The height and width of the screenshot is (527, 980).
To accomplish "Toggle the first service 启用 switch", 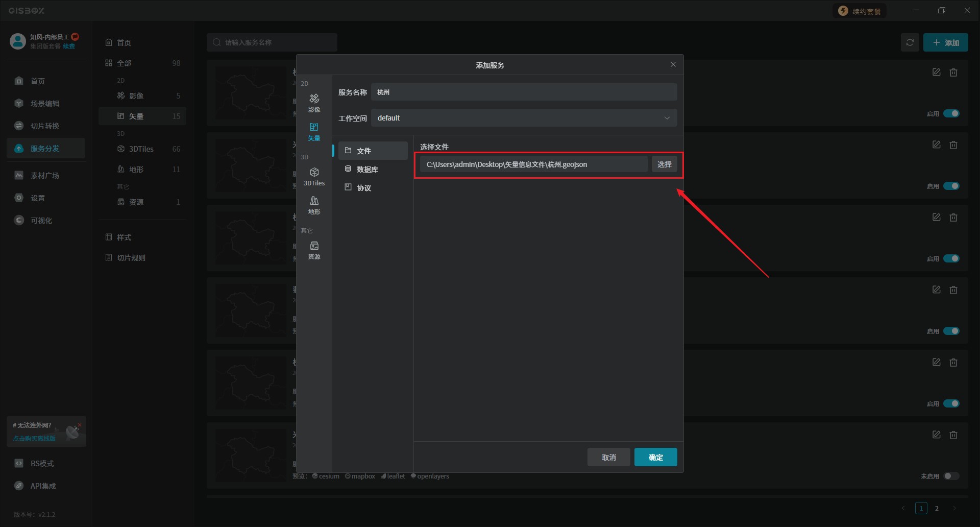I will pos(951,113).
